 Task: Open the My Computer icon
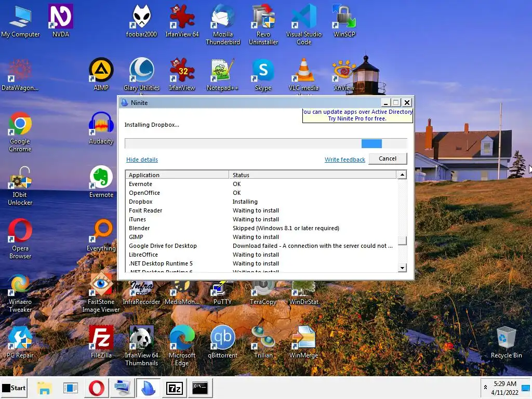tap(20, 20)
